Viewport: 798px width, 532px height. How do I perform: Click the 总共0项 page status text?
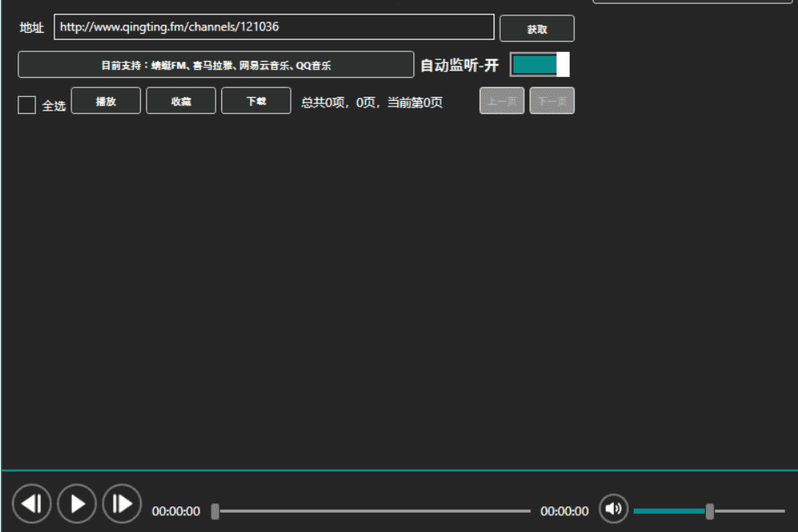(x=372, y=103)
